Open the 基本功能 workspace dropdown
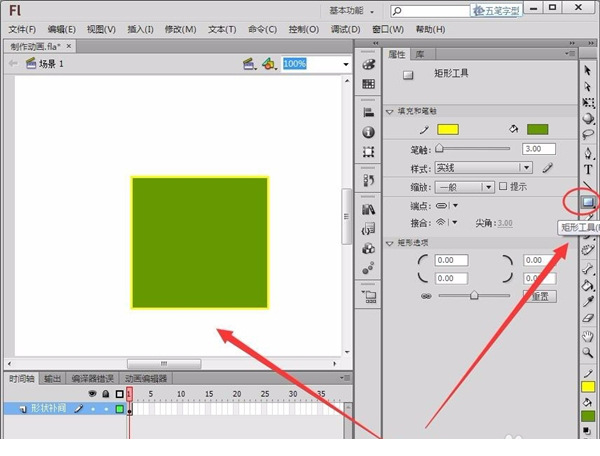This screenshot has width=600, height=456. tap(352, 11)
